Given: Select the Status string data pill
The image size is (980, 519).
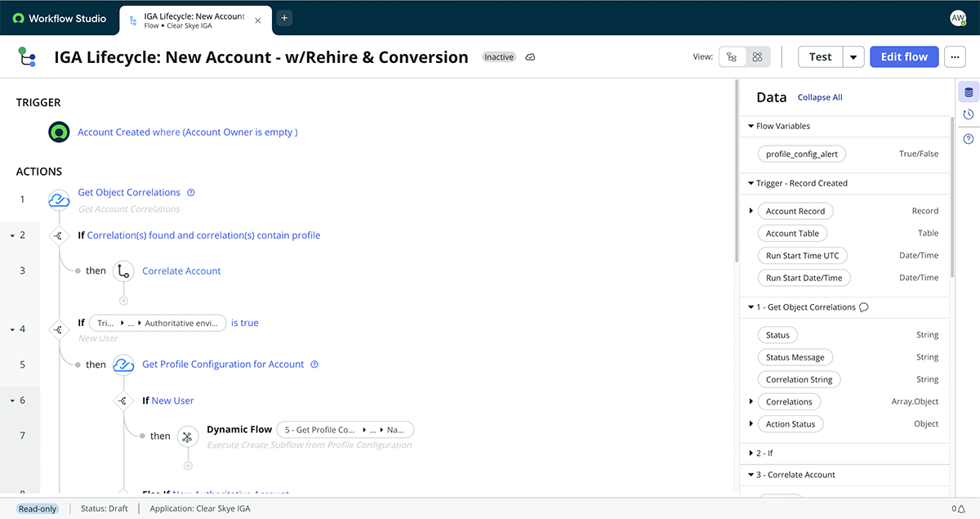Looking at the screenshot, I should coord(777,335).
